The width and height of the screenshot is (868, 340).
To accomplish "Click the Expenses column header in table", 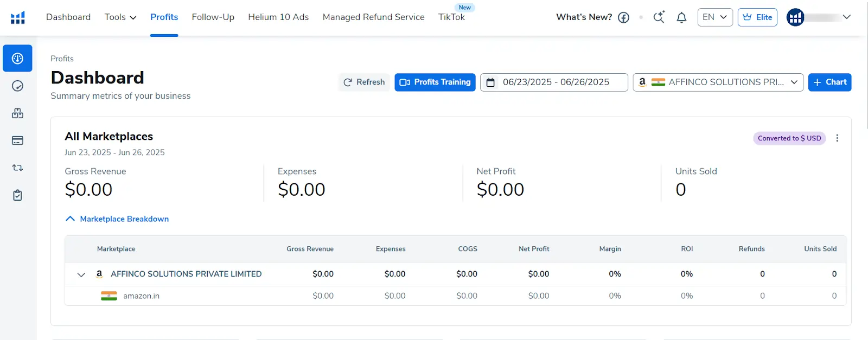I will pos(391,249).
